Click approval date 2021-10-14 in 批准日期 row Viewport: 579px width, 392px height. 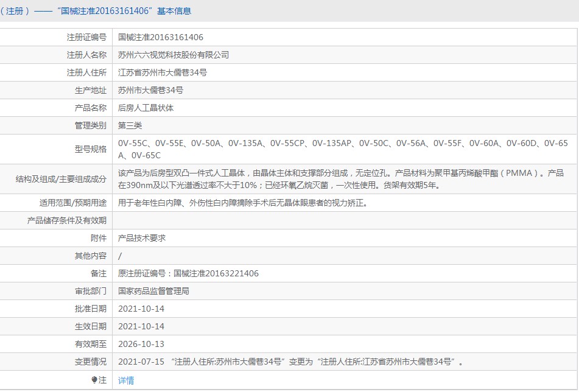click(141, 309)
